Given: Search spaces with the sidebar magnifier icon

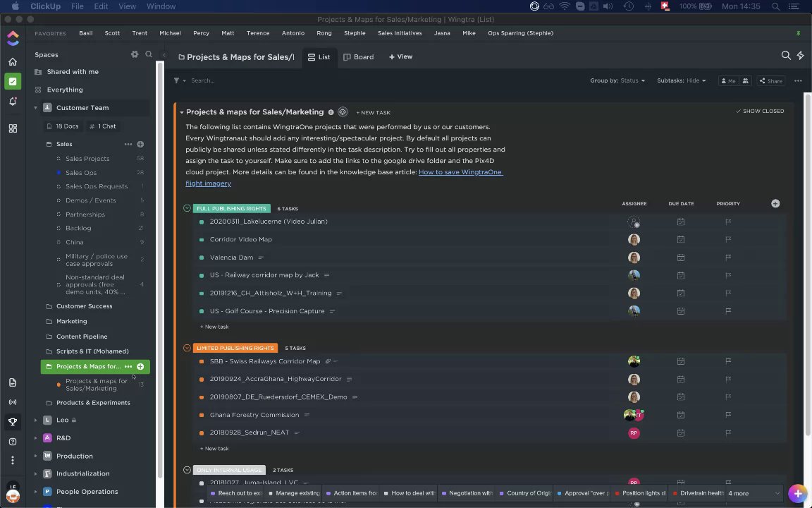Looking at the screenshot, I should point(149,54).
